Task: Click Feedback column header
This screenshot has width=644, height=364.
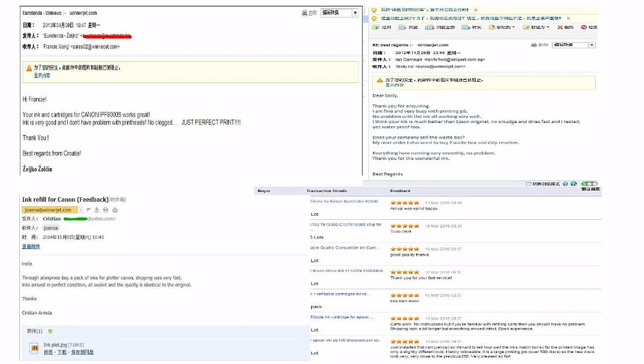Action: pos(400,191)
